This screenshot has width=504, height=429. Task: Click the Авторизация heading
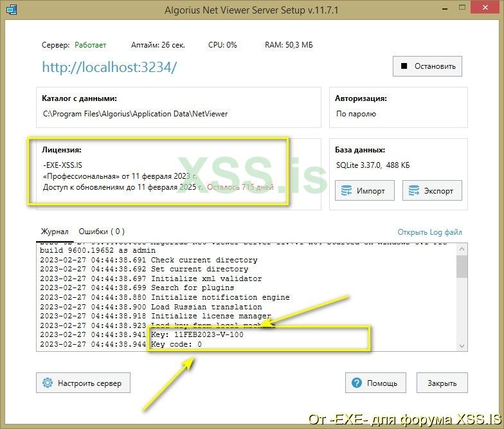(361, 98)
